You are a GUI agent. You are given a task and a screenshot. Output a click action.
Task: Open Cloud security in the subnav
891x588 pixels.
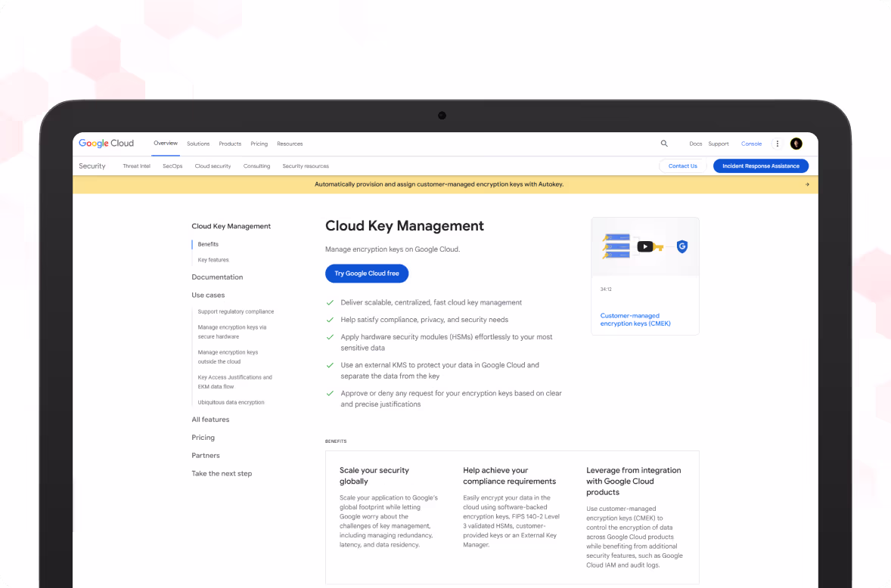213,166
